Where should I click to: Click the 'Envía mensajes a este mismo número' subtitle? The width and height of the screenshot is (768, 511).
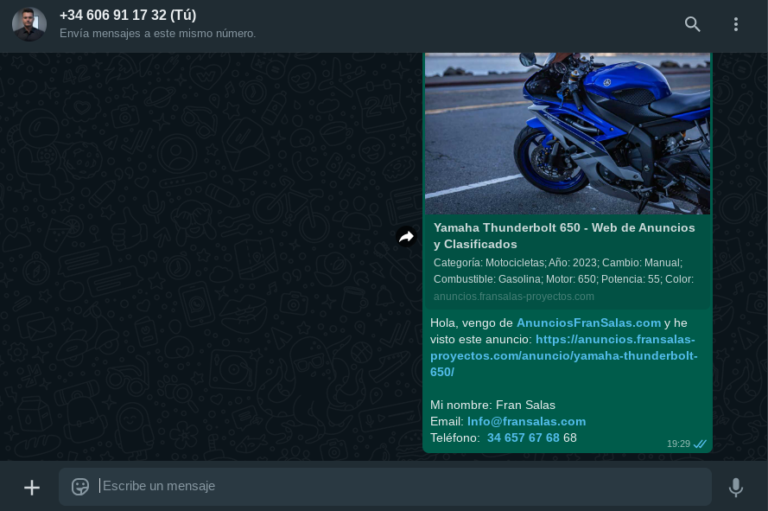[157, 33]
